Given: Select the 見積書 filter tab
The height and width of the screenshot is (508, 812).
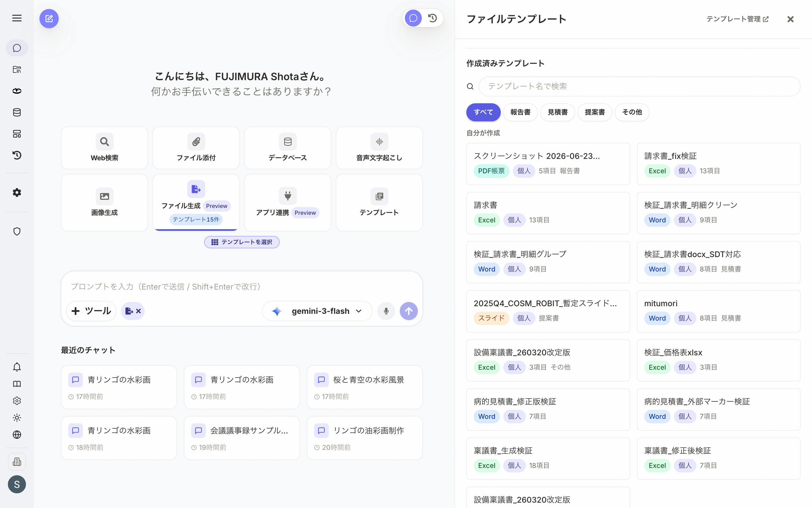Looking at the screenshot, I should tap(558, 112).
